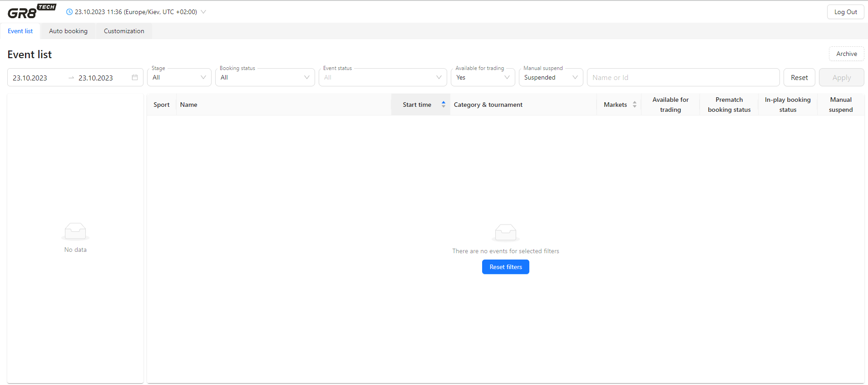
Task: Focus the Name or Id search field
Action: coord(683,77)
